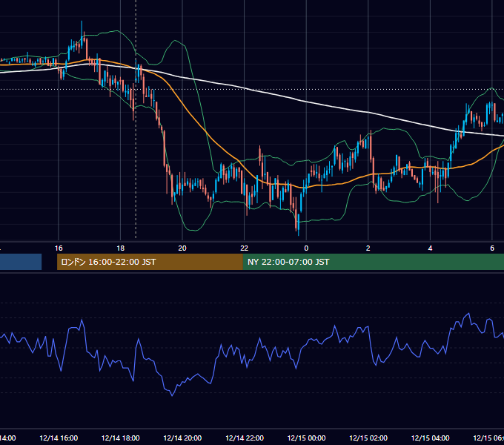The height and width of the screenshot is (445, 504).
Task: Click the 12/15 00:00 date label
Action: [x=306, y=438]
